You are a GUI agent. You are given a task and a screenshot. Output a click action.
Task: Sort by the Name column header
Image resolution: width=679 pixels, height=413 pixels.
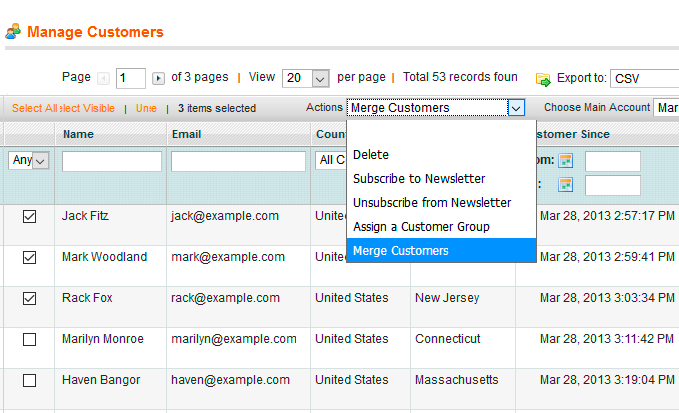[x=78, y=134]
